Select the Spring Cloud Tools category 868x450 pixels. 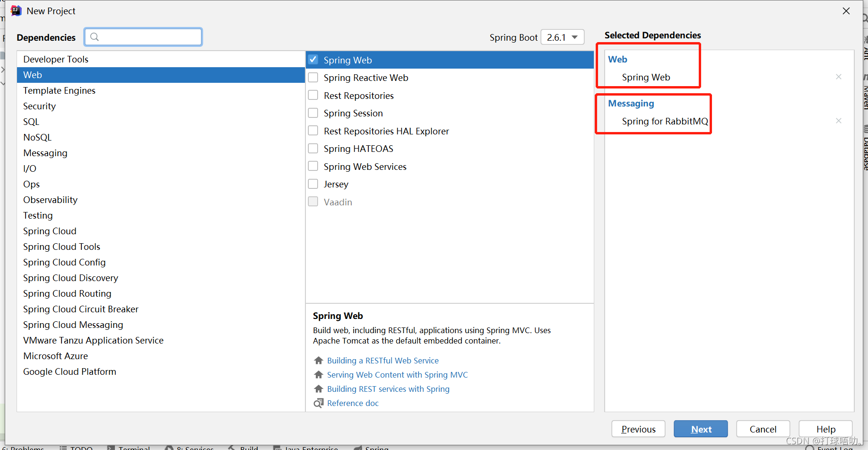pos(161,247)
